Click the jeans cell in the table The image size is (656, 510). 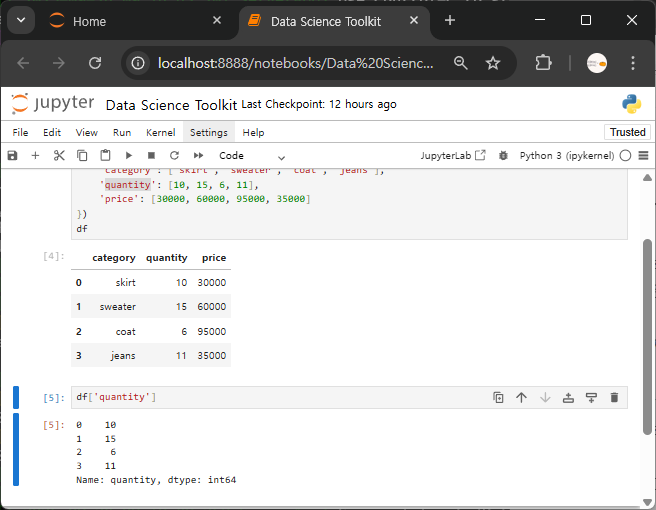click(x=123, y=356)
